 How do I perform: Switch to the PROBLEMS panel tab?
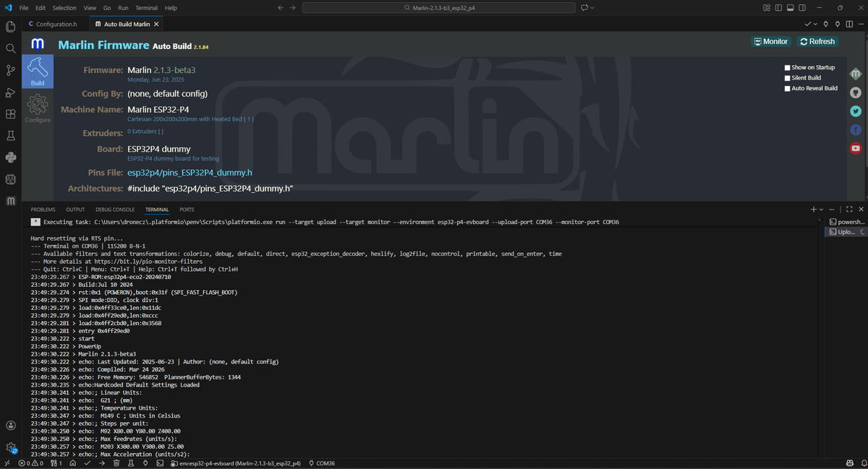pos(43,210)
